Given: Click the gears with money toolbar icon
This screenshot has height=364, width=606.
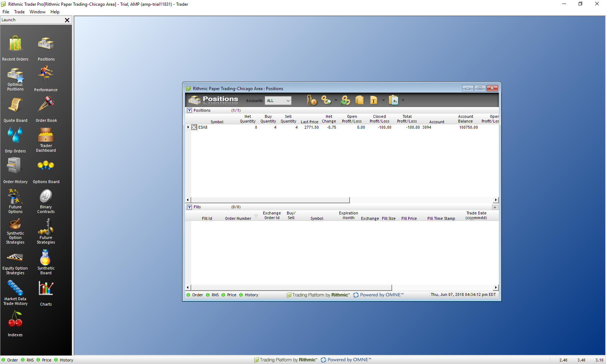Looking at the screenshot, I should coord(326,100).
